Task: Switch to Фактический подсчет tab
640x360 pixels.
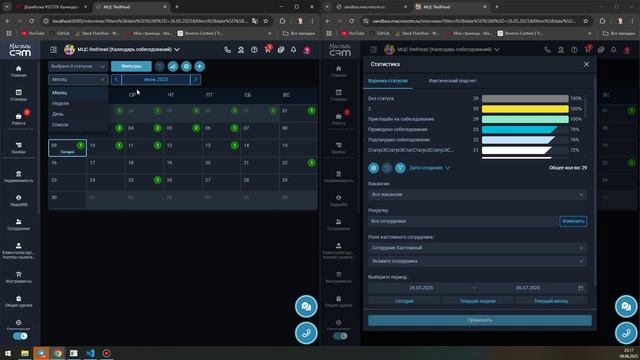Action: click(452, 81)
